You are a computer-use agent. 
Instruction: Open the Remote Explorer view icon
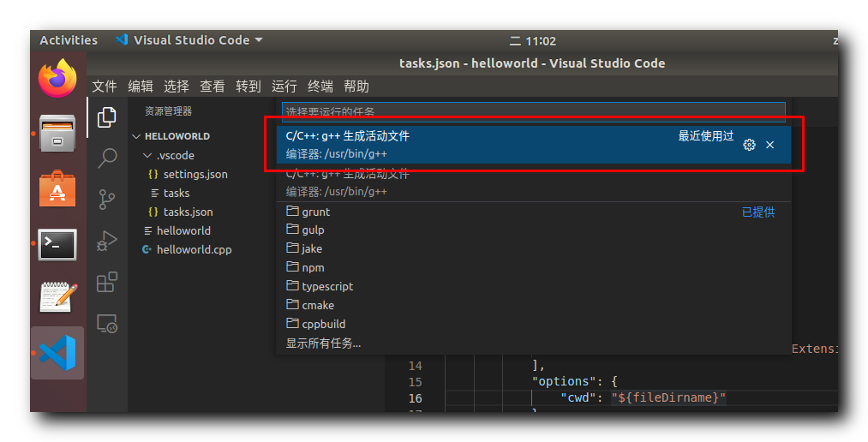(107, 324)
